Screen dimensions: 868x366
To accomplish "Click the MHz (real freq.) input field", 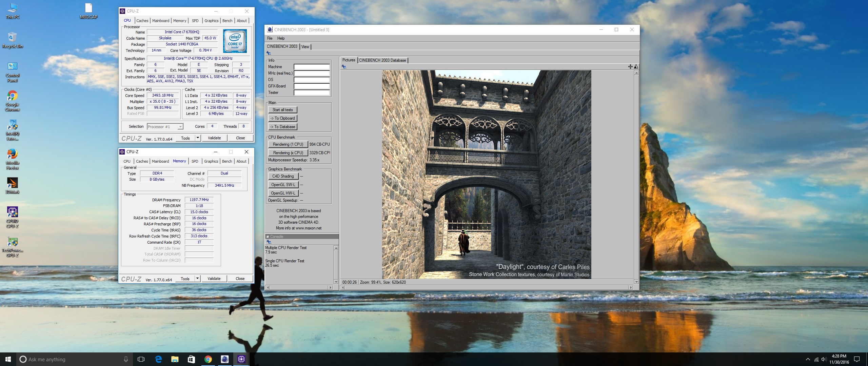I will click(x=312, y=73).
